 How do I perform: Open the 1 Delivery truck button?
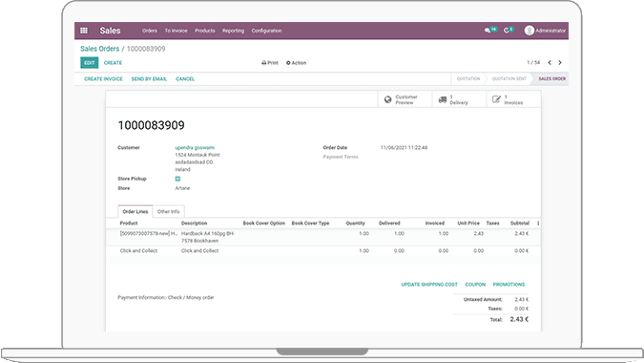(459, 99)
